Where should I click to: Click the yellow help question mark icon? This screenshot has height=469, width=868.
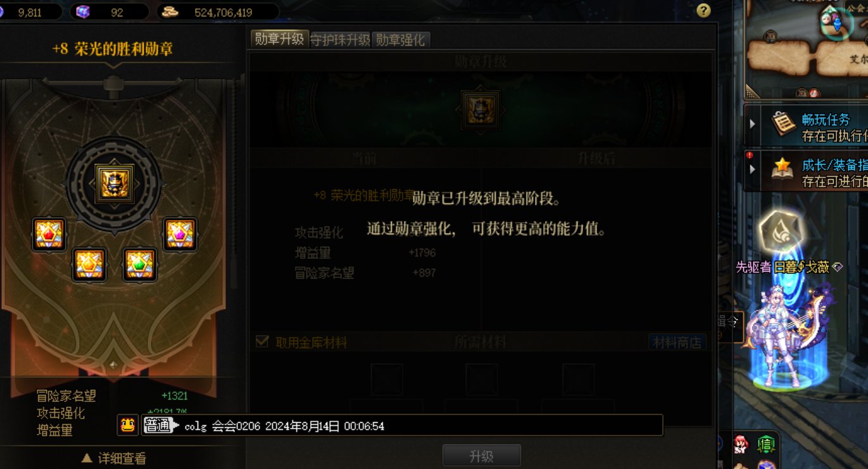703,11
